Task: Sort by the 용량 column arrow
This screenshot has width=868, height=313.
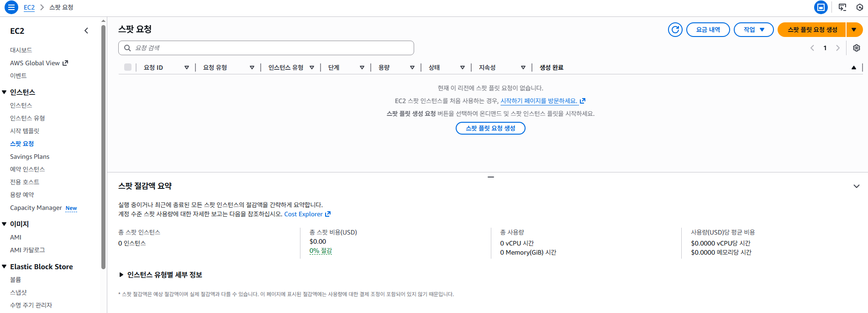Action: point(412,68)
